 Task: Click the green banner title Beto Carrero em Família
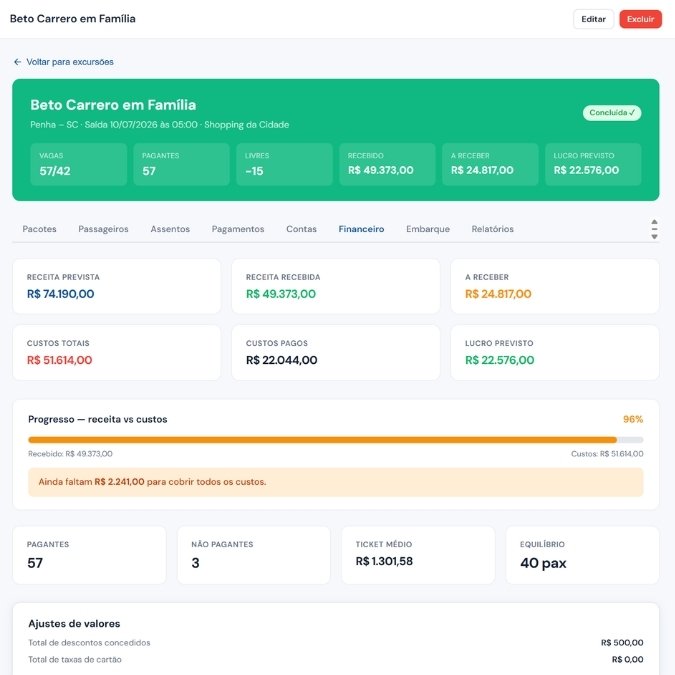113,105
